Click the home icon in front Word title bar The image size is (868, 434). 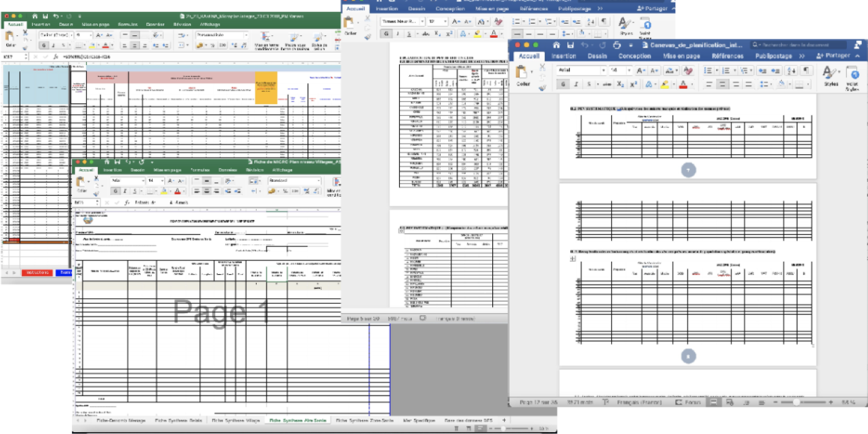pos(556,45)
